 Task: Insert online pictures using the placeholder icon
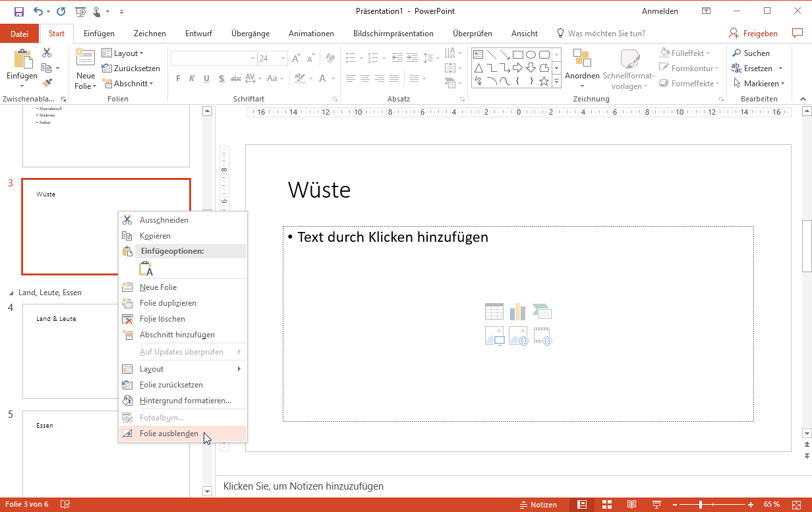(519, 336)
